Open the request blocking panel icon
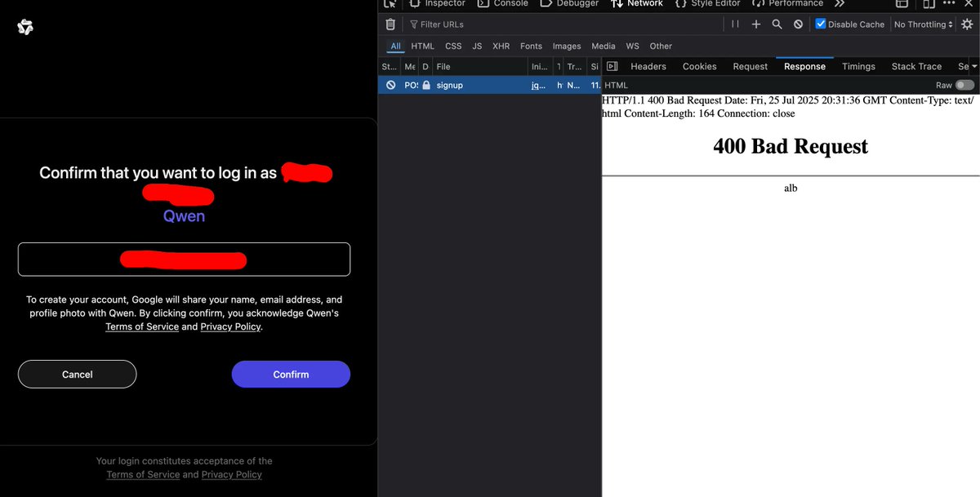This screenshot has height=497, width=980. (x=799, y=24)
